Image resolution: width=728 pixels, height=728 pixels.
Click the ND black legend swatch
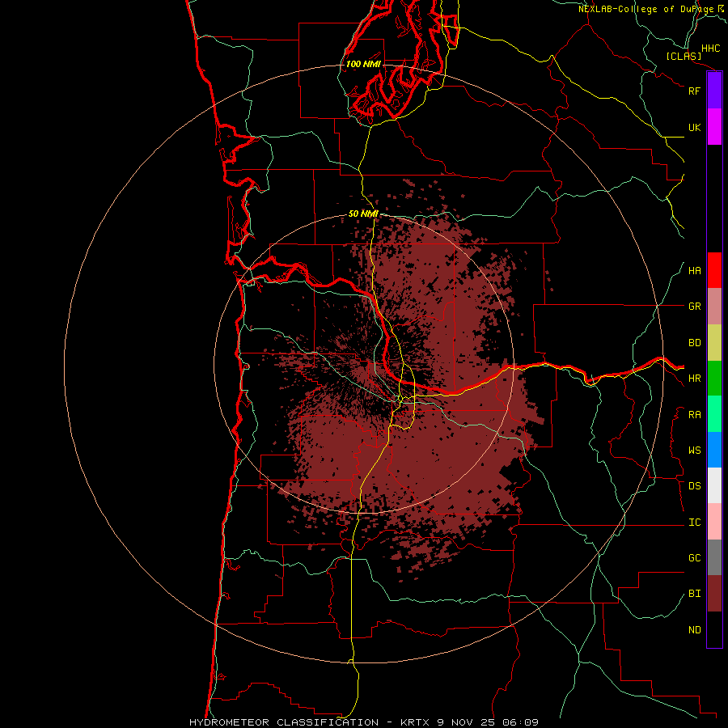coord(714,629)
